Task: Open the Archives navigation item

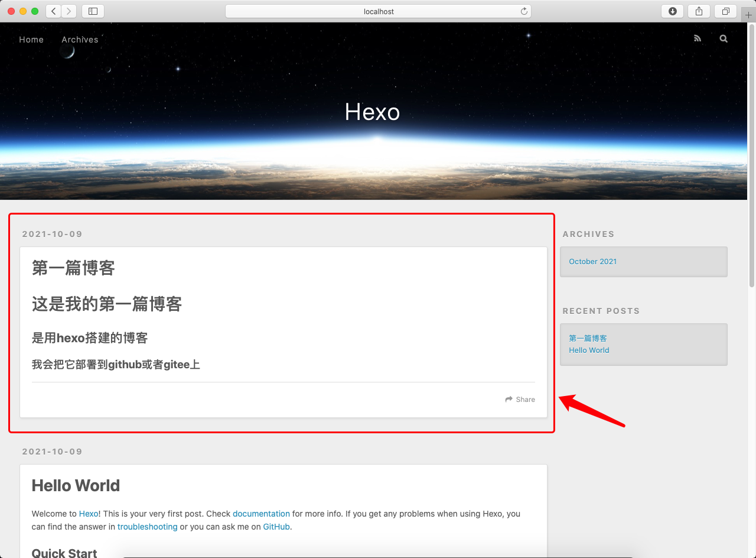Action: pos(80,40)
